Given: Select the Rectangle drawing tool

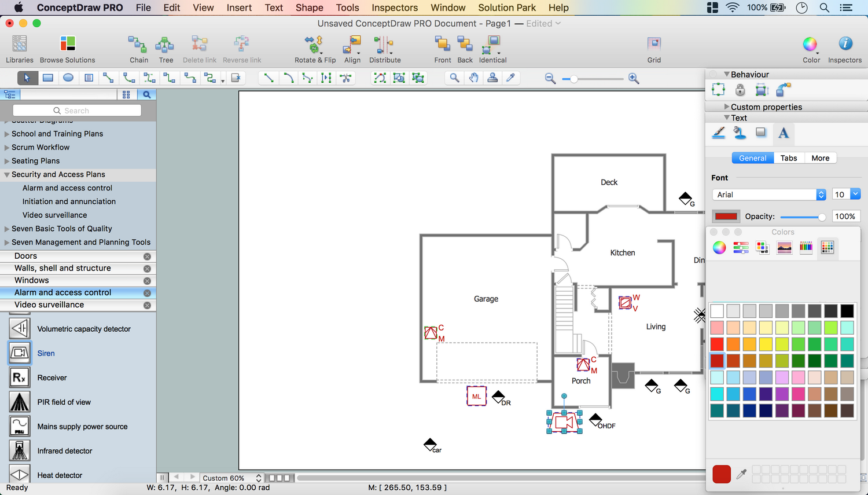Looking at the screenshot, I should point(48,78).
